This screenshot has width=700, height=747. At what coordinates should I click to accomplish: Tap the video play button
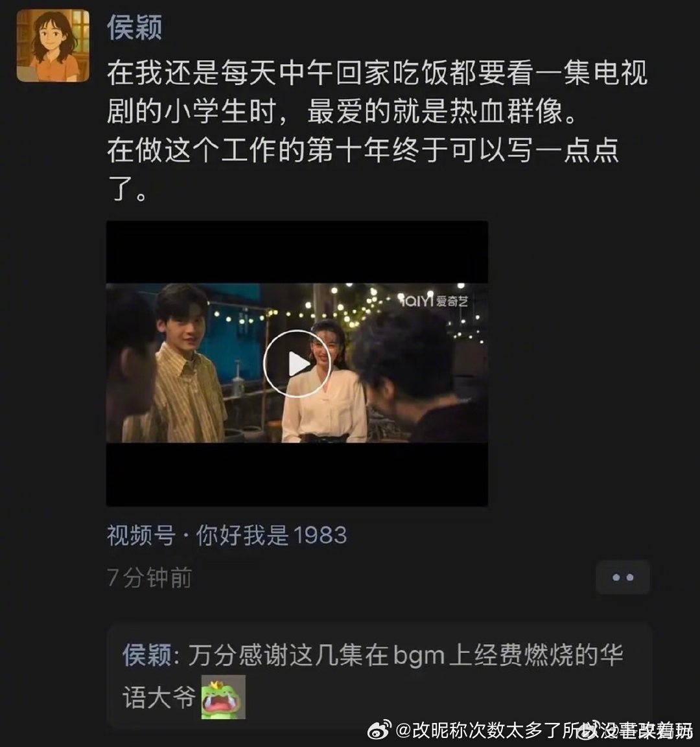pyautogui.click(x=296, y=364)
